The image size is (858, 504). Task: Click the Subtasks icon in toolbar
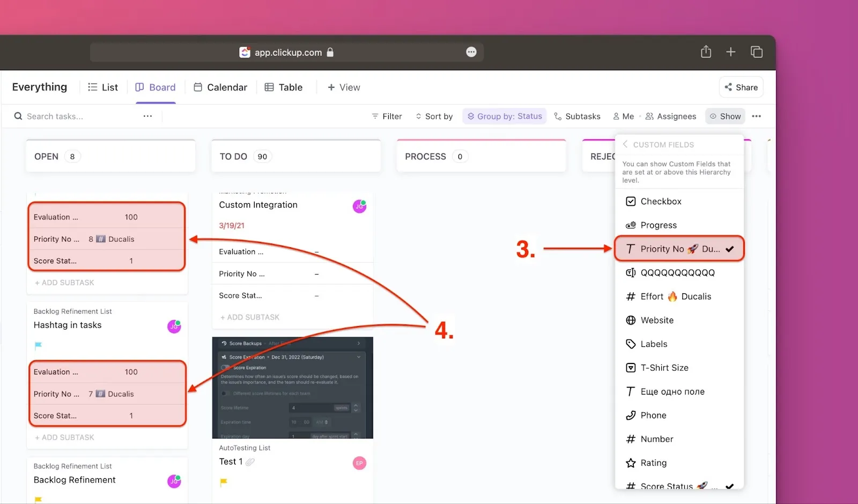click(558, 116)
